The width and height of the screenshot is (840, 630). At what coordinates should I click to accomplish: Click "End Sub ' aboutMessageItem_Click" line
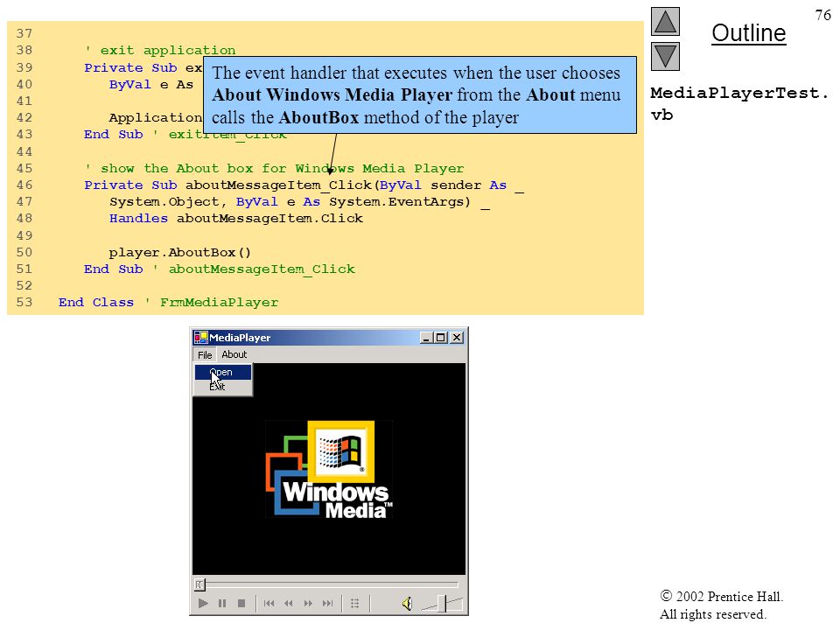[219, 269]
